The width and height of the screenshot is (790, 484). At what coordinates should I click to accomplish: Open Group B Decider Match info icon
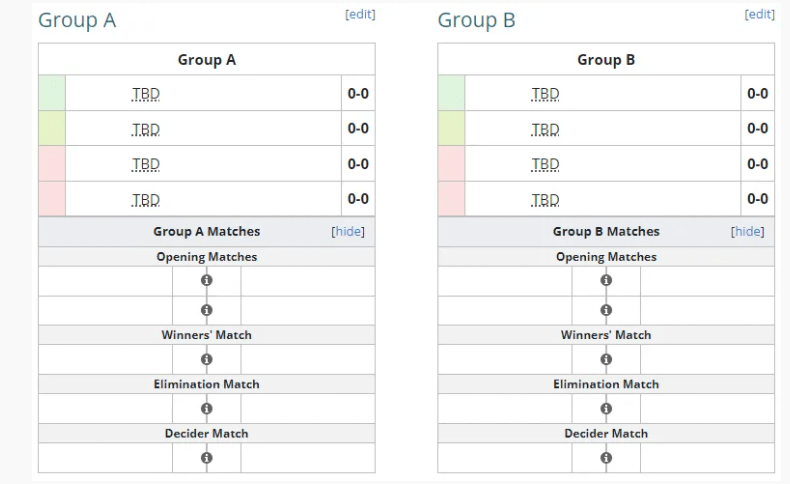click(606, 458)
